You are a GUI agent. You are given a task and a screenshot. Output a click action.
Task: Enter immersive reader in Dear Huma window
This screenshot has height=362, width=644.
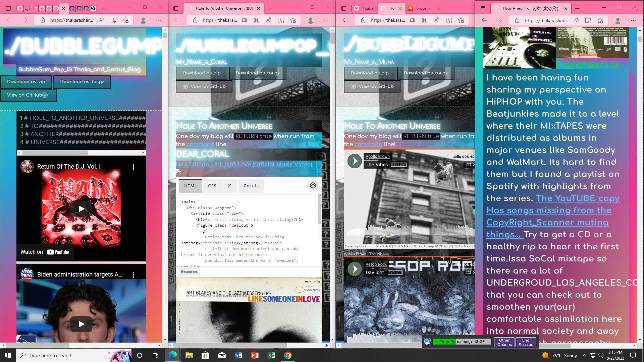tap(588, 20)
